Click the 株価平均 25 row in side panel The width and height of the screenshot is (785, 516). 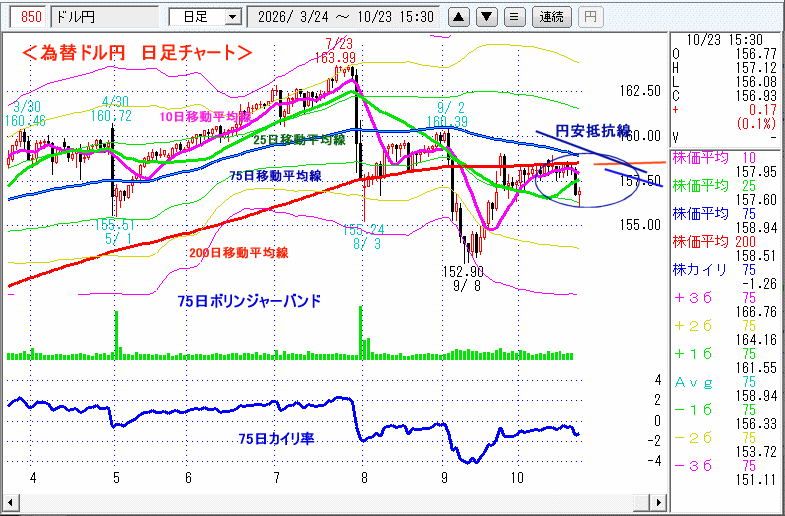[724, 193]
